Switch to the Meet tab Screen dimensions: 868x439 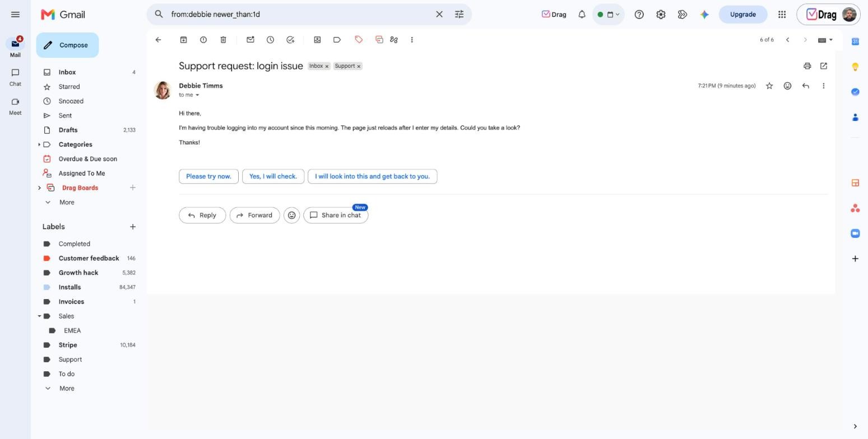pos(15,106)
